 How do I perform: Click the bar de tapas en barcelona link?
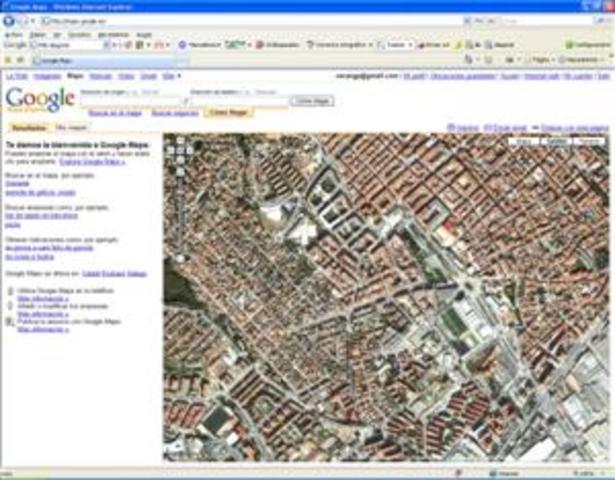[42, 216]
